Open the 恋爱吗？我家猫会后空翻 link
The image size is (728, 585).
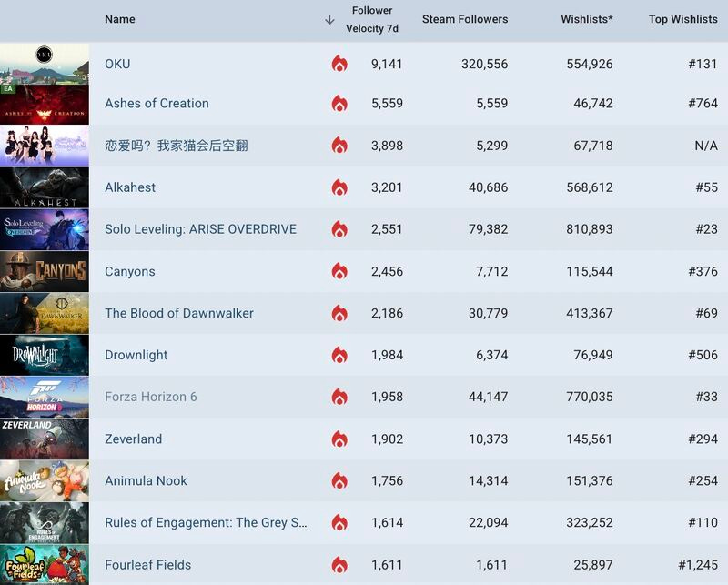(177, 146)
